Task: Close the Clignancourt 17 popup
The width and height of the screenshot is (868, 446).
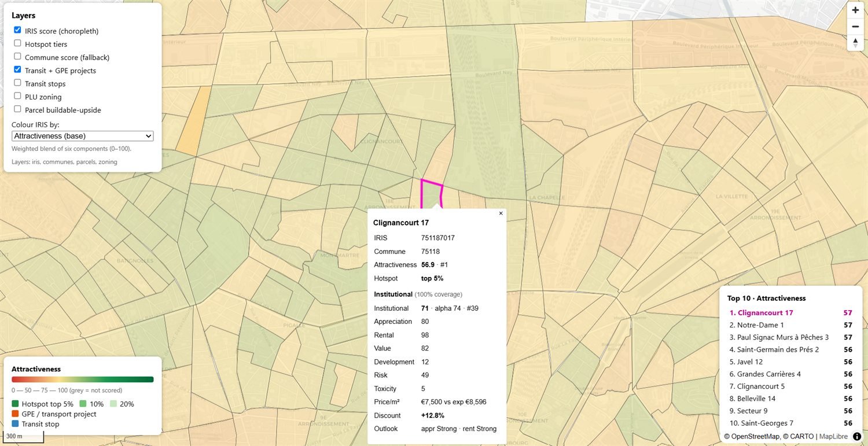Action: tap(501, 213)
